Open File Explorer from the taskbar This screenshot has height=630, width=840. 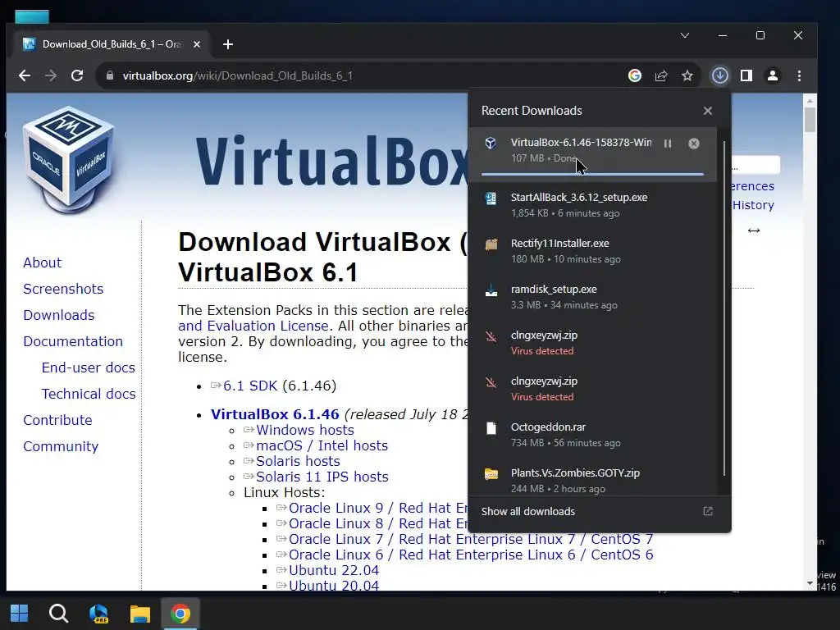coord(139,614)
